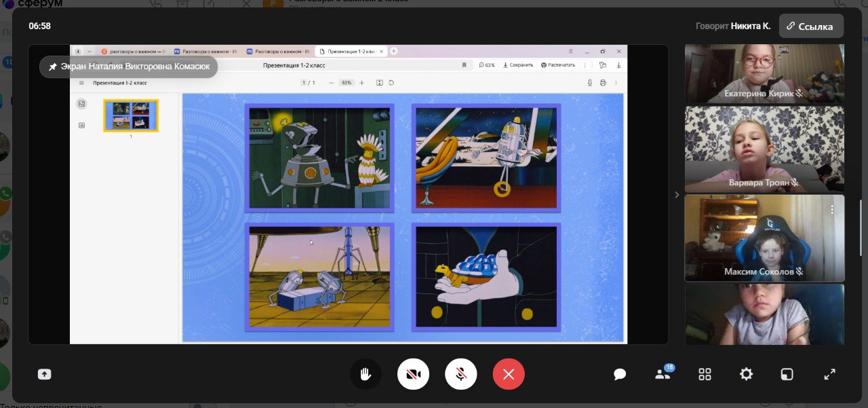Open PDF viewer more options menu
Viewport: 868px width, 408px height.
[x=616, y=83]
